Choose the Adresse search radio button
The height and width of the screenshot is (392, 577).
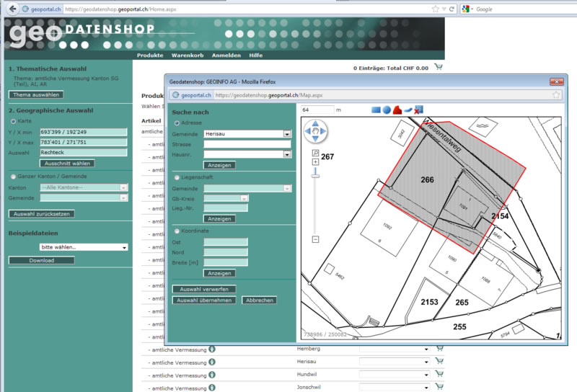click(177, 122)
